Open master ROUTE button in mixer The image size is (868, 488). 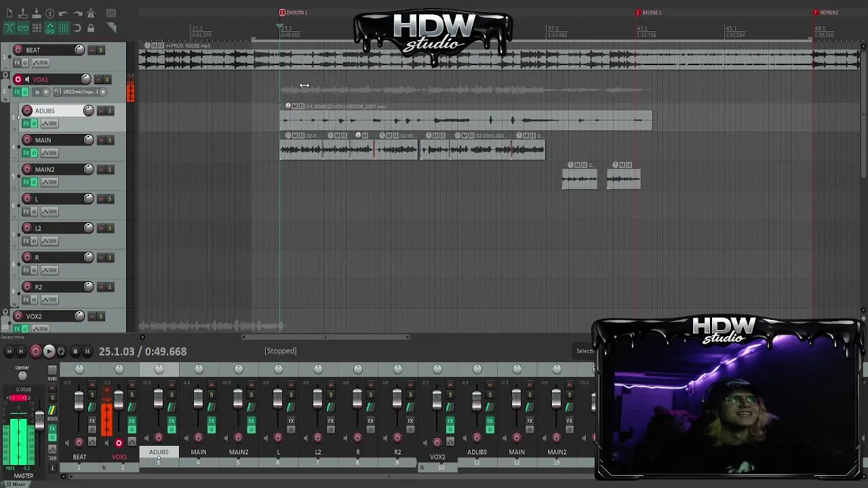click(52, 411)
